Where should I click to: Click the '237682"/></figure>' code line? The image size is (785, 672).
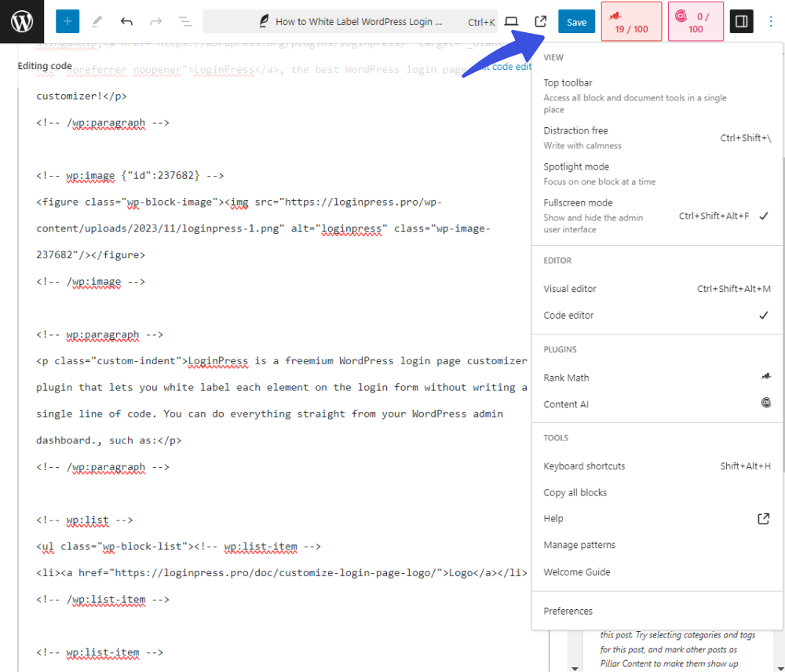[x=90, y=255]
